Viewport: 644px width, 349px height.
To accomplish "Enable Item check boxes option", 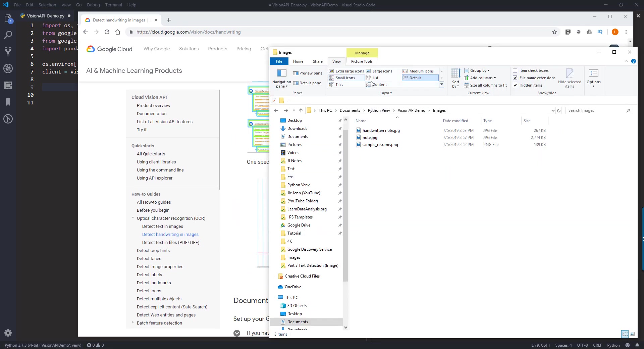I will click(515, 70).
